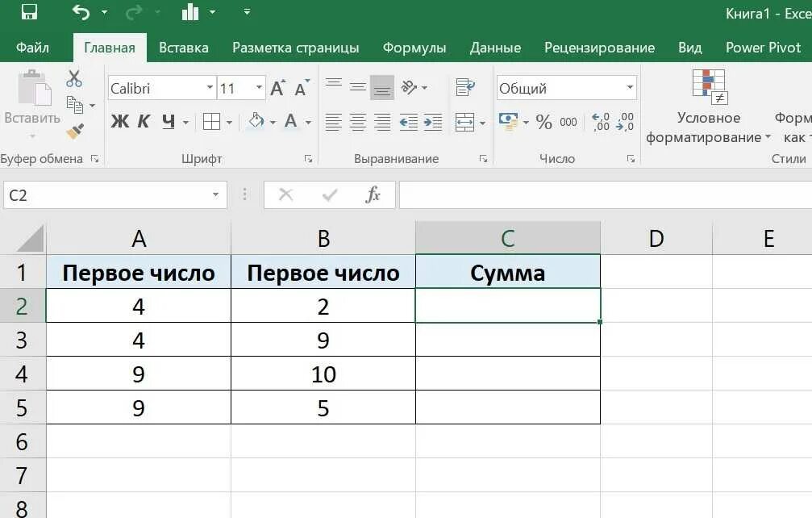Open Шрифт group dialog launcher
812x518 pixels.
308,158
